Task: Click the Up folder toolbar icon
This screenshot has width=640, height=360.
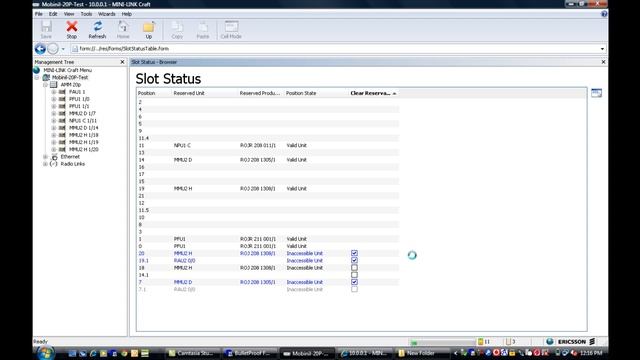Action: click(x=149, y=27)
